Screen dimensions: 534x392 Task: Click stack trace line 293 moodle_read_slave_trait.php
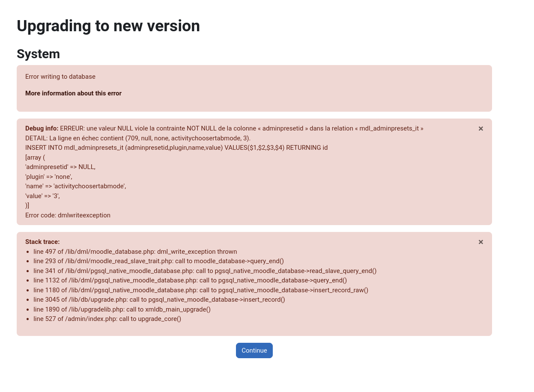click(x=158, y=261)
